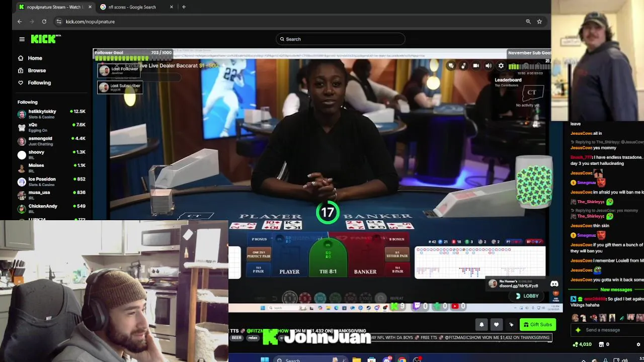Open a new browser tab
644x362 pixels.
pos(184,7)
